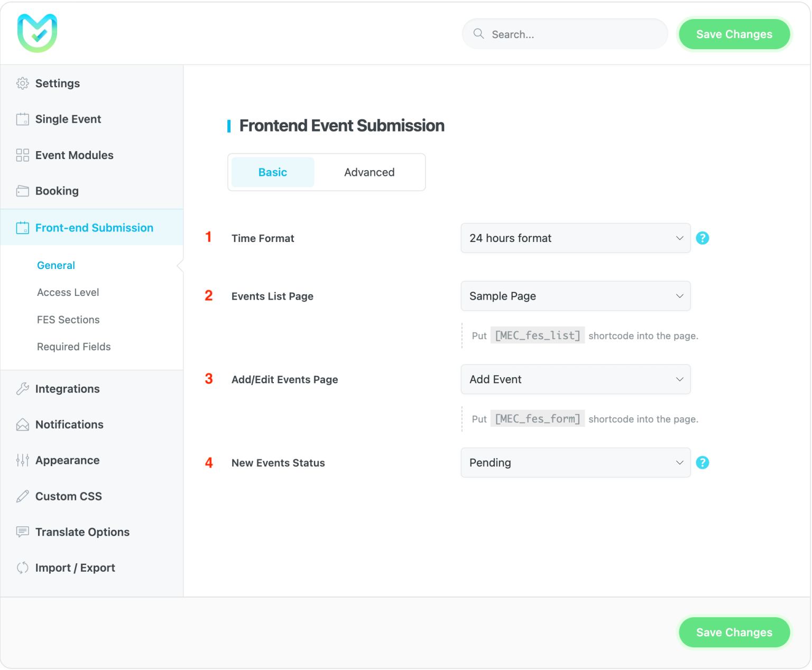
Task: Open the Time Format dropdown
Action: (x=575, y=238)
